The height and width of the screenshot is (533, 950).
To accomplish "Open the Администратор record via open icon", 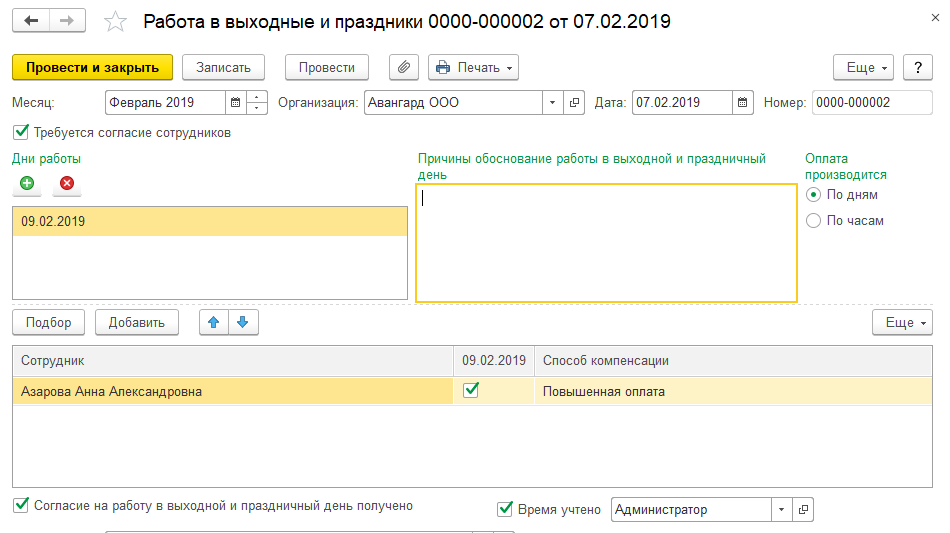I will 803,509.
